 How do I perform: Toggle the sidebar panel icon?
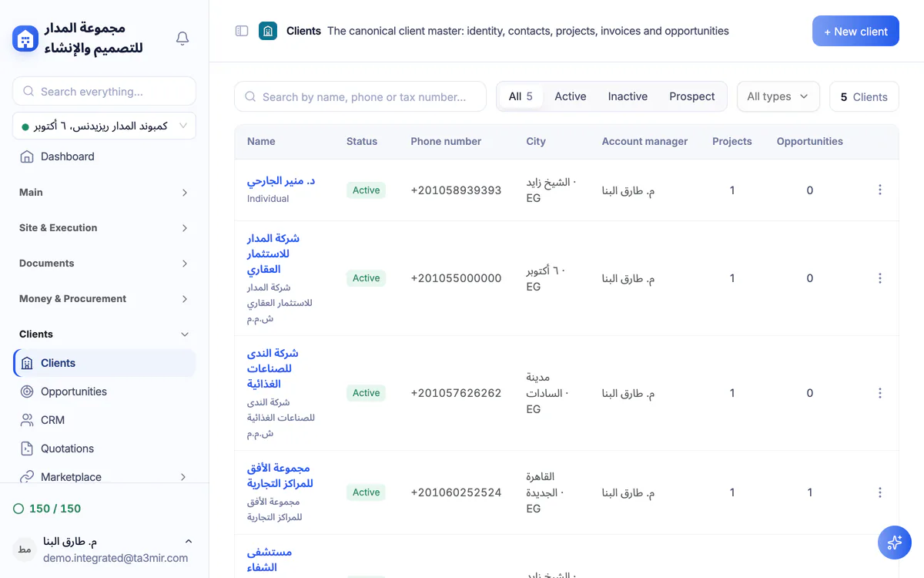click(x=242, y=31)
